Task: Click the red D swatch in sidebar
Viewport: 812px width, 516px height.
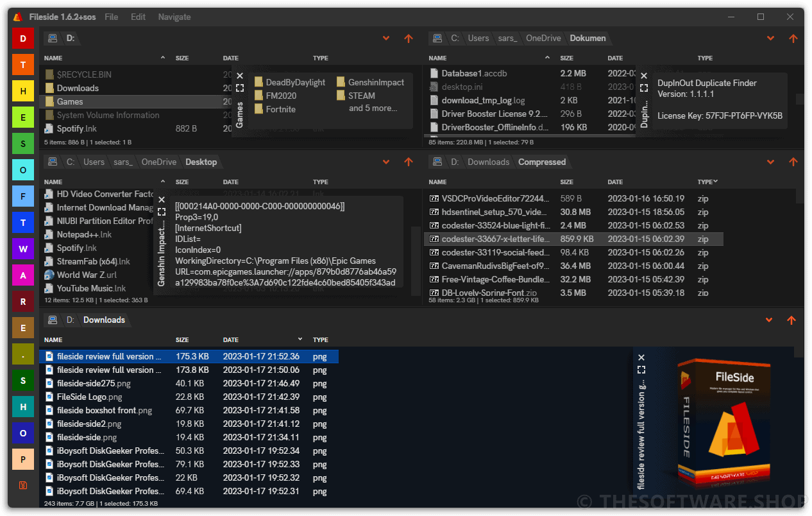Action: click(23, 39)
